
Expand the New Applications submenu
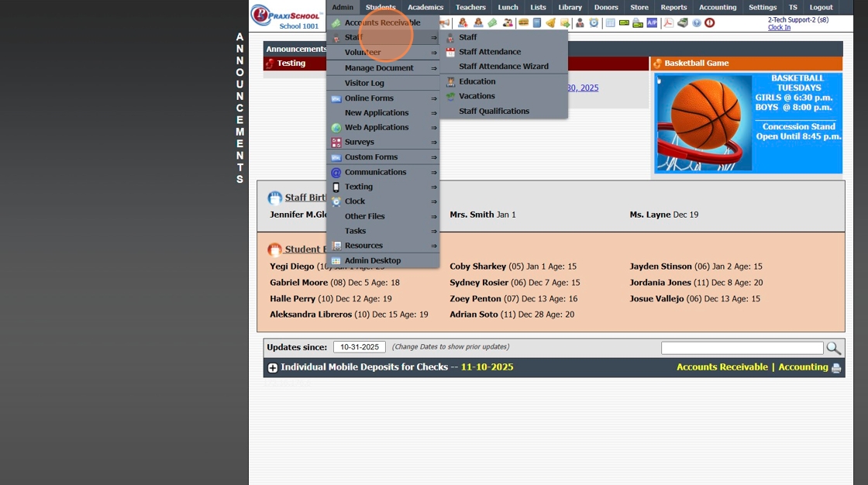[x=383, y=112]
